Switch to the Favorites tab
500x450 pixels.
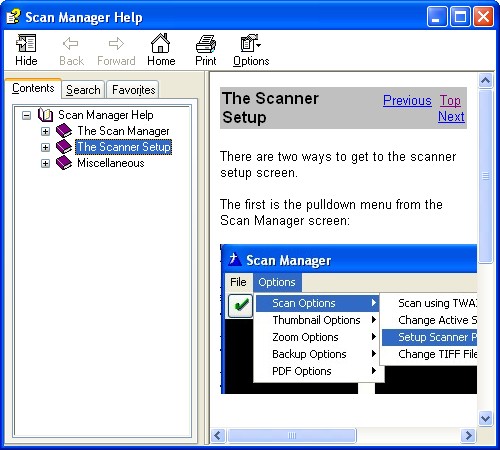point(133,90)
